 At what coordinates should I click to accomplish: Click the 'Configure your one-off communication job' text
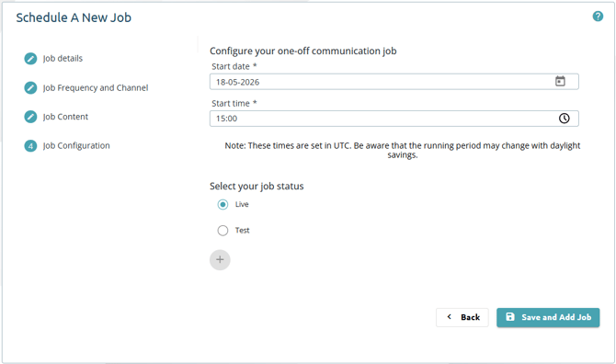click(302, 51)
